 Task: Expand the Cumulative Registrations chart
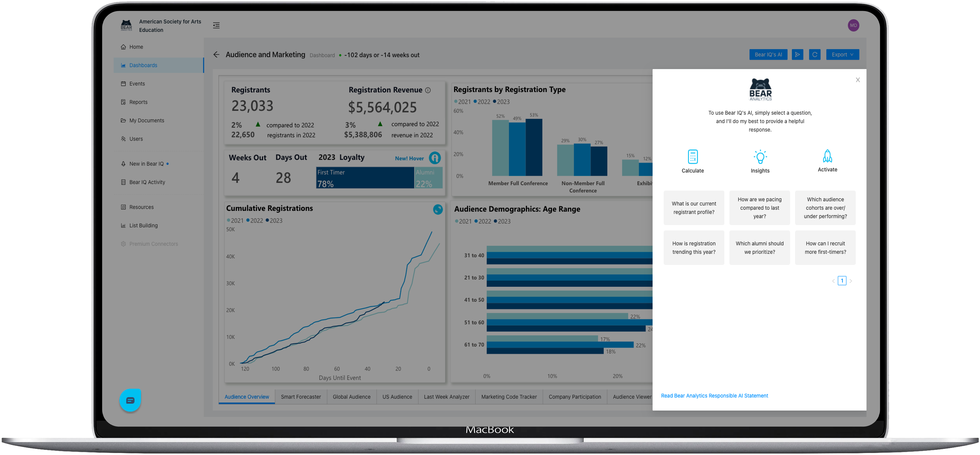(438, 209)
